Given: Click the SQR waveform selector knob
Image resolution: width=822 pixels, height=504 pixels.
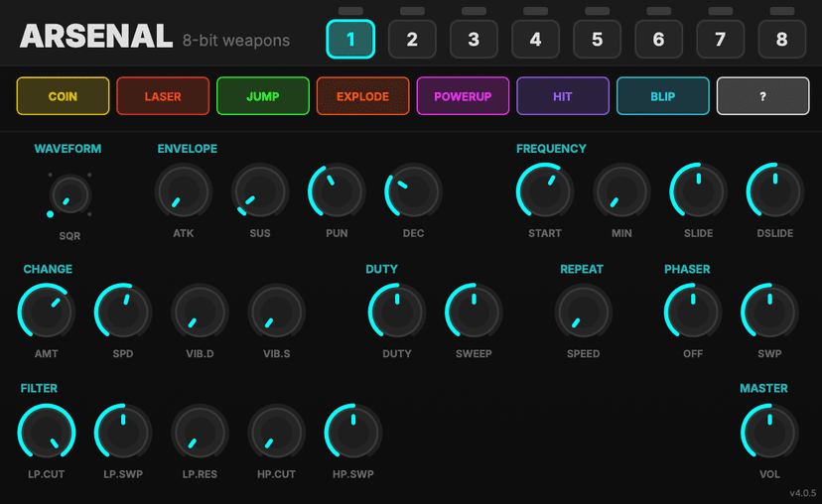Looking at the screenshot, I should (69, 194).
